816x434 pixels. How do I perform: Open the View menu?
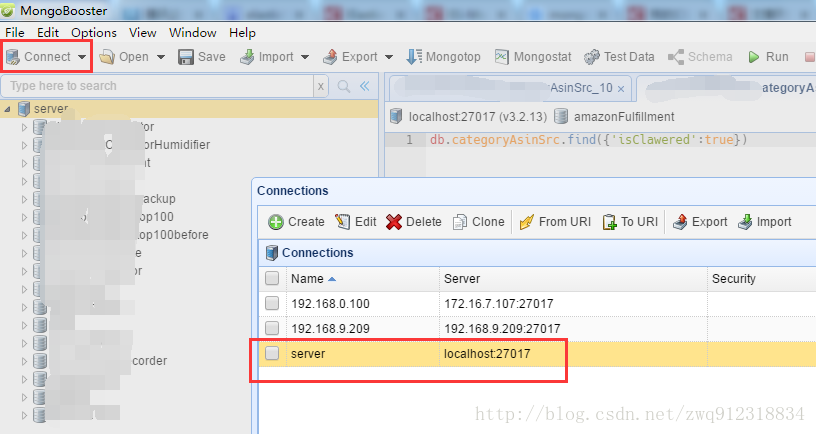pos(143,32)
